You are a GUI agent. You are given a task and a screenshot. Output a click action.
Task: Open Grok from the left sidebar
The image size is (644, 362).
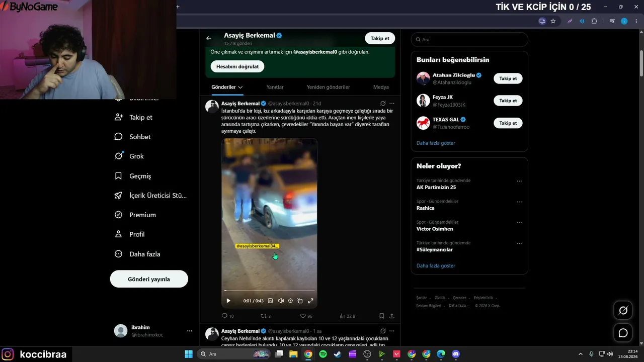click(129, 156)
